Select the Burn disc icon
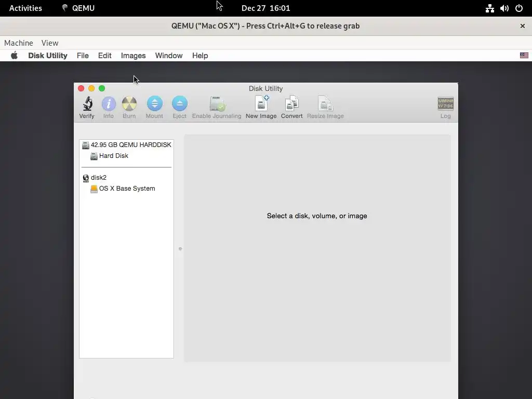Viewport: 532px width, 399px height. 129,104
